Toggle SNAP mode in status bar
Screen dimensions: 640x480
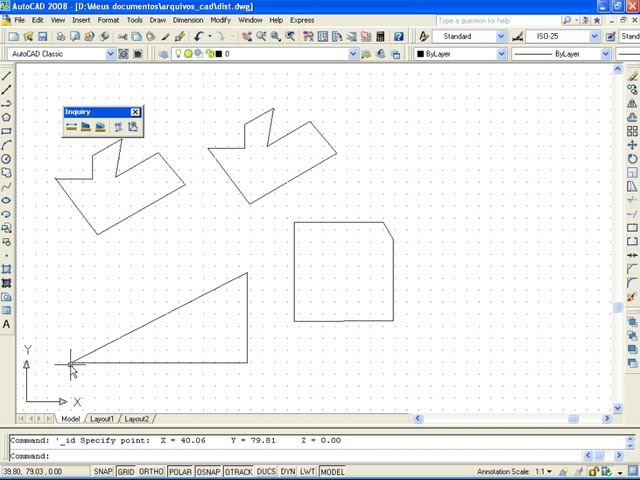103,471
